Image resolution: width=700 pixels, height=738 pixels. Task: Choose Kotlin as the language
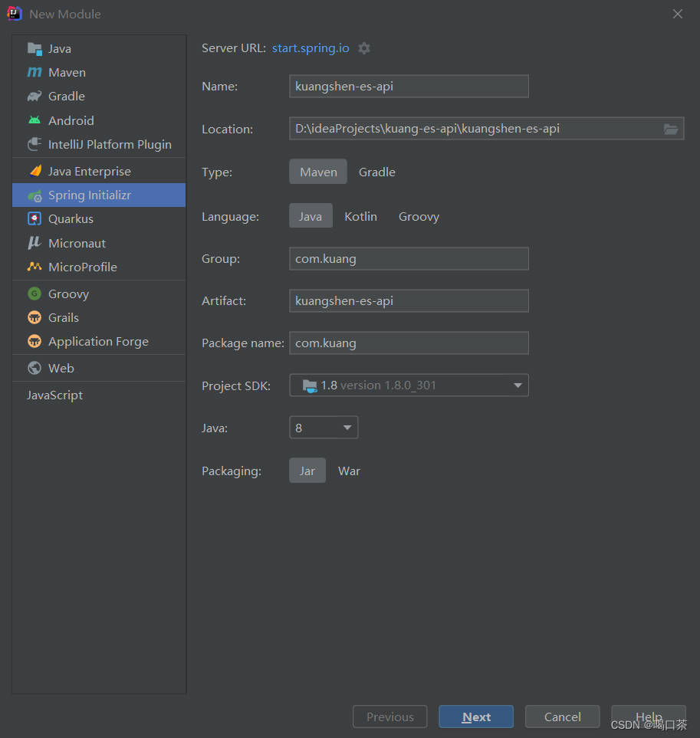coord(360,216)
